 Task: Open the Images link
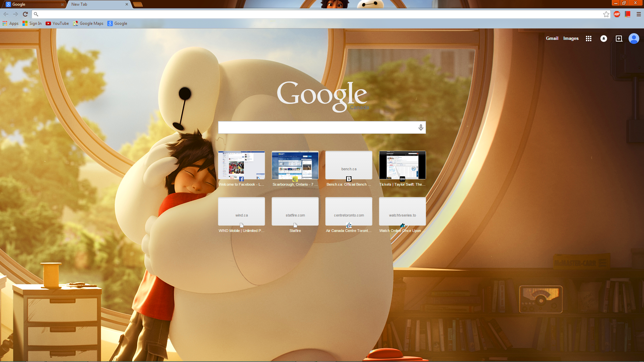(x=571, y=38)
